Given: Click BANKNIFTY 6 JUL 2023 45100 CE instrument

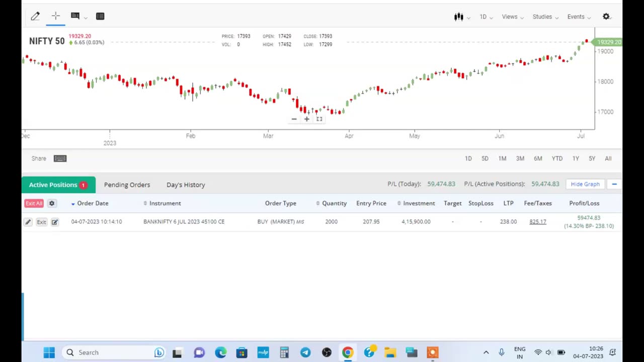Looking at the screenshot, I should 184,222.
